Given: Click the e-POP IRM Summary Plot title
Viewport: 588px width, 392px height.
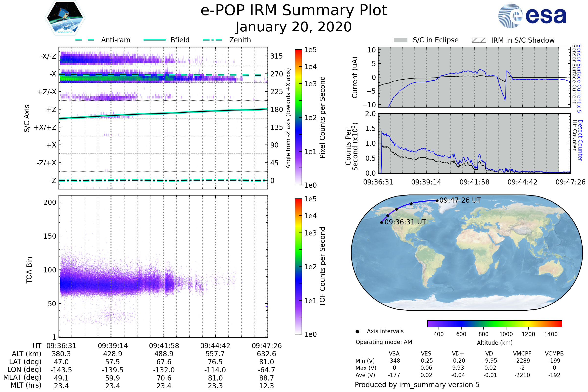Looking at the screenshot, I should point(294,11).
